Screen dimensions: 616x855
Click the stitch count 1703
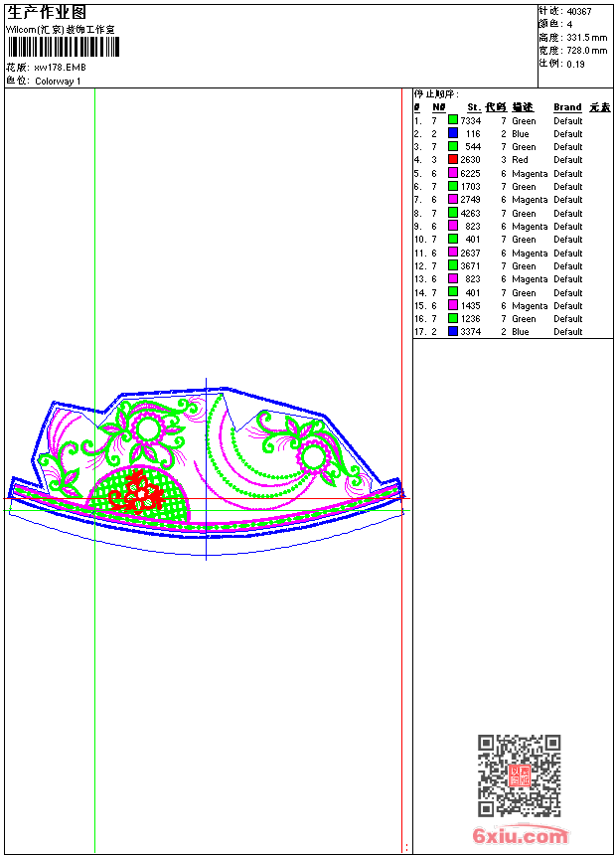point(471,187)
